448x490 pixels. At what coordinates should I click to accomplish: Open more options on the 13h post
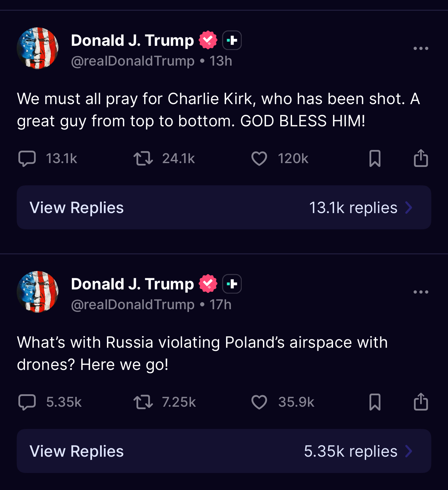[x=421, y=48]
